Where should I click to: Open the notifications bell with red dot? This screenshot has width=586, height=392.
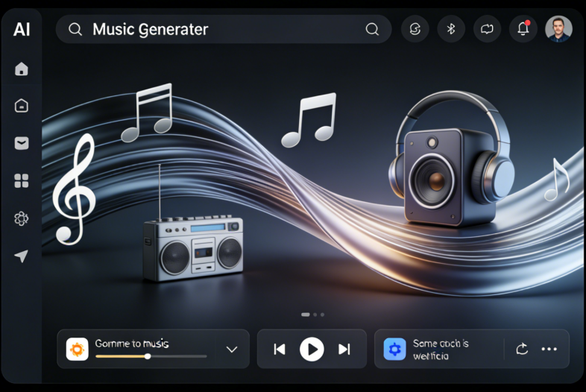tap(523, 29)
